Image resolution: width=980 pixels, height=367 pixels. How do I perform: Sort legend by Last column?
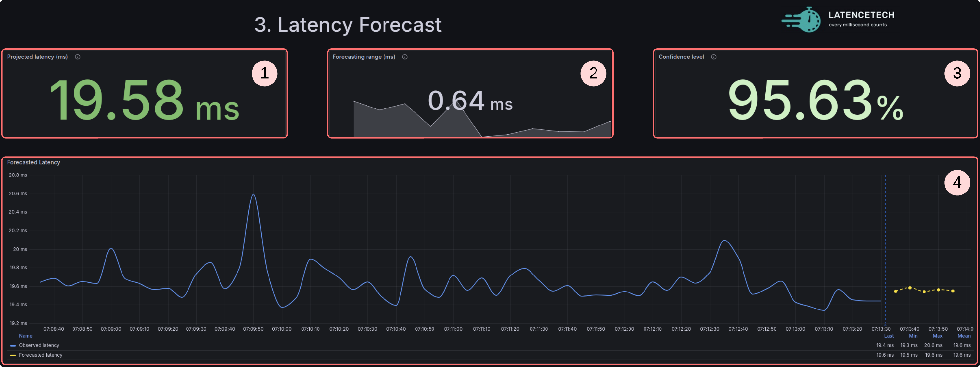[x=889, y=336]
